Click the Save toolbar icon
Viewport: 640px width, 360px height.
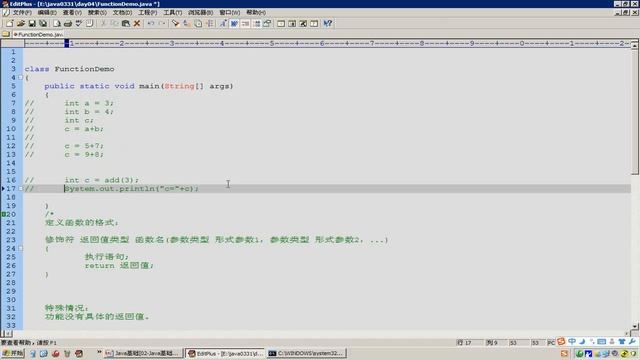pyautogui.click(x=32, y=24)
